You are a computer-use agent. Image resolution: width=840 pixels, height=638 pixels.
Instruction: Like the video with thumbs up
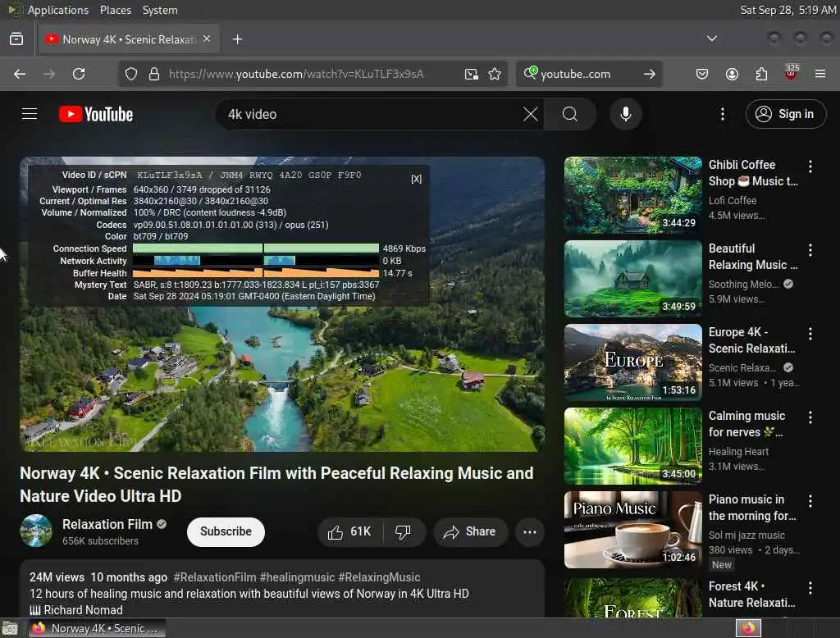point(350,532)
